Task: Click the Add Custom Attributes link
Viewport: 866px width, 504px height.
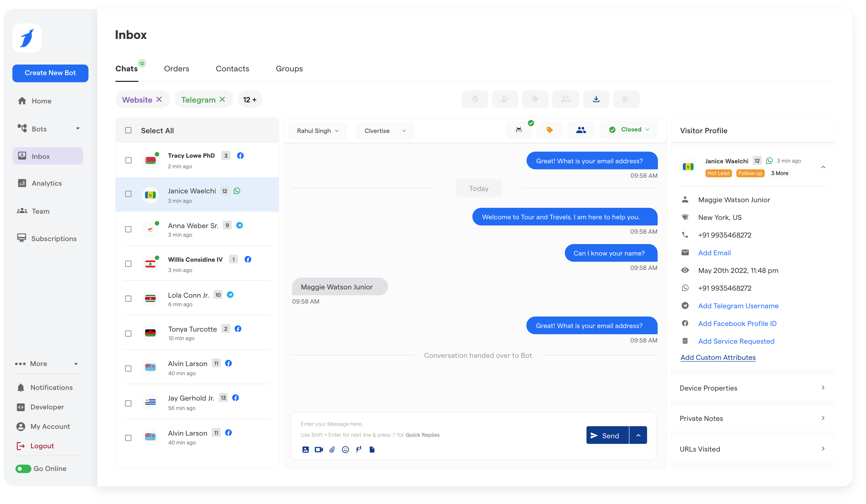Action: coord(718,357)
